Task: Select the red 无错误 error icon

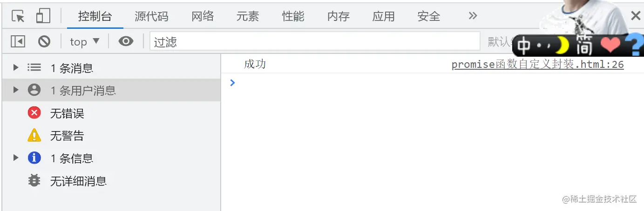Action: click(x=34, y=113)
